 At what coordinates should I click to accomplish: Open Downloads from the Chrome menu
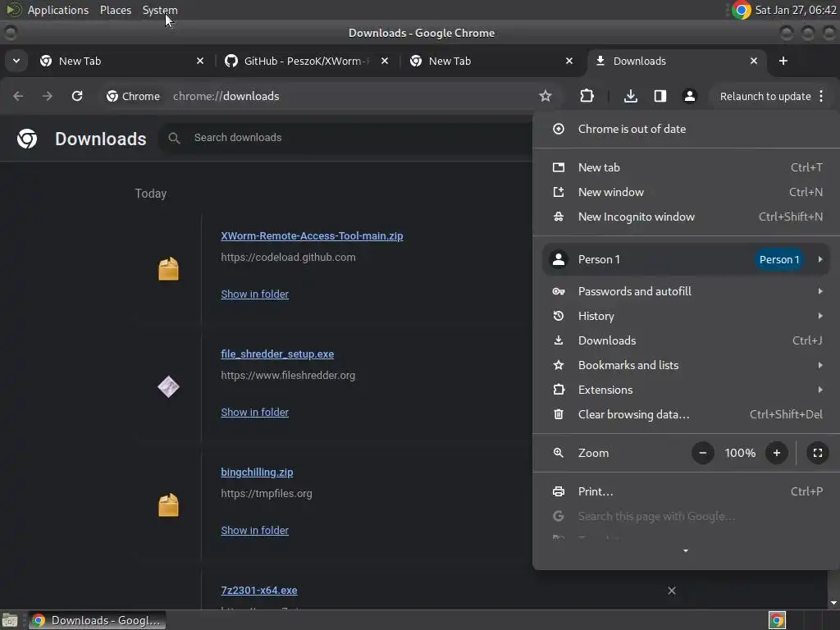point(686,340)
